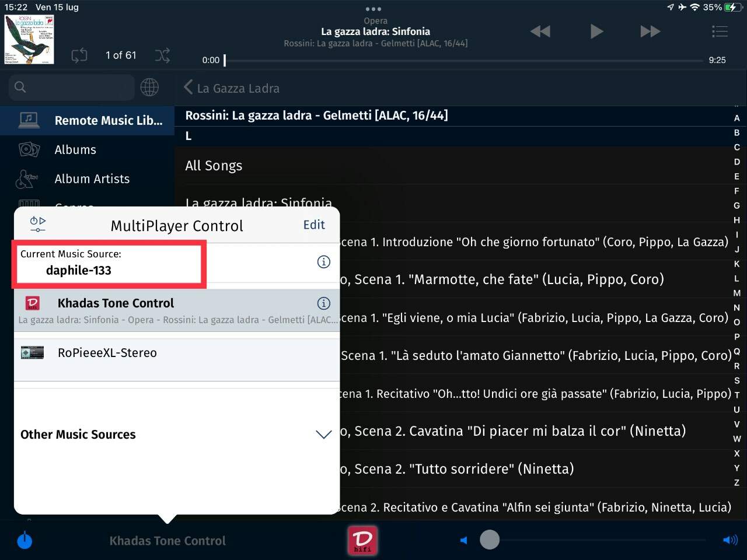The height and width of the screenshot is (560, 747).
Task: Tap the high volume speaker icon
Action: (730, 540)
